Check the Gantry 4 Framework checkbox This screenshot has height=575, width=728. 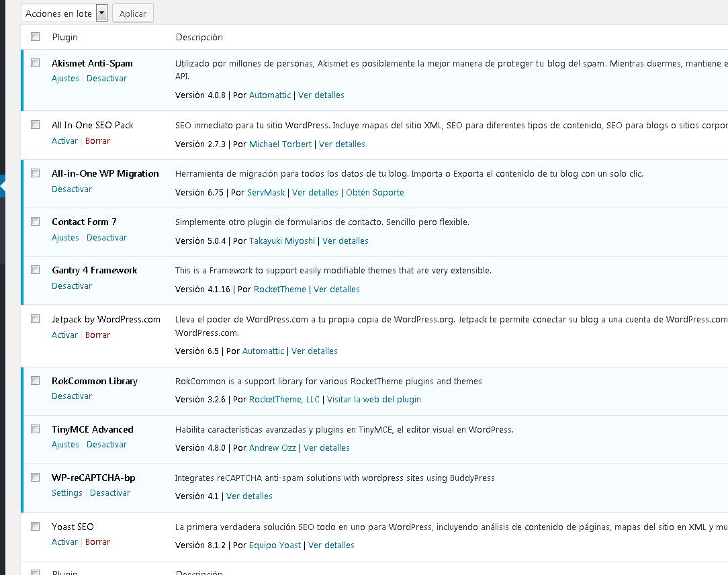point(36,269)
